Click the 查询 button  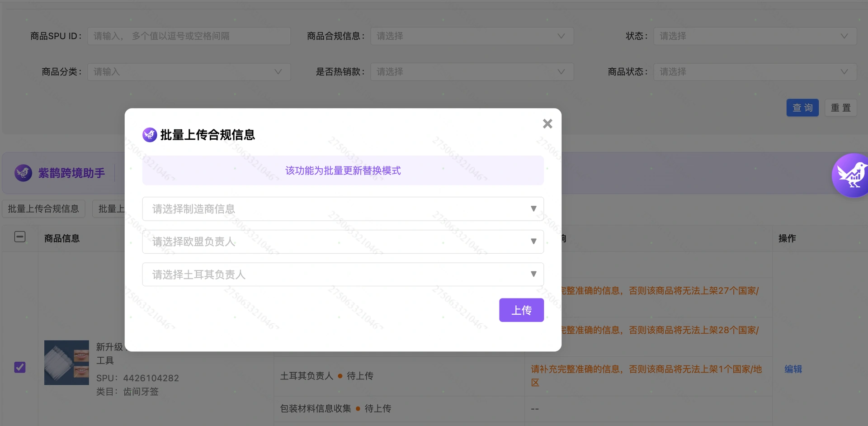pyautogui.click(x=802, y=108)
